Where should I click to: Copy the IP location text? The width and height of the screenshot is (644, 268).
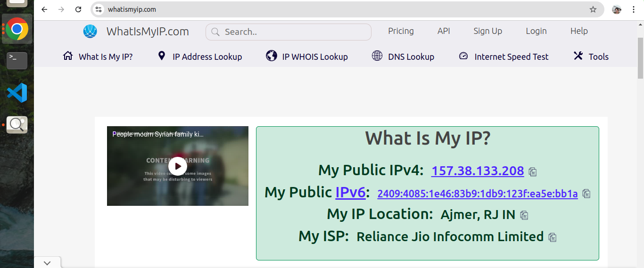tap(524, 215)
